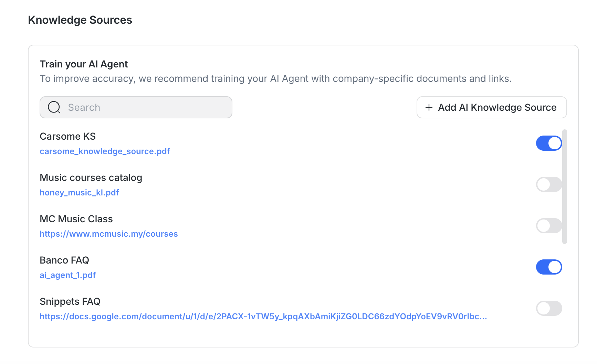Screen dimensions: 597x364
Task: Open the carsome_knowledge_source.pdf link
Action: tap(105, 151)
